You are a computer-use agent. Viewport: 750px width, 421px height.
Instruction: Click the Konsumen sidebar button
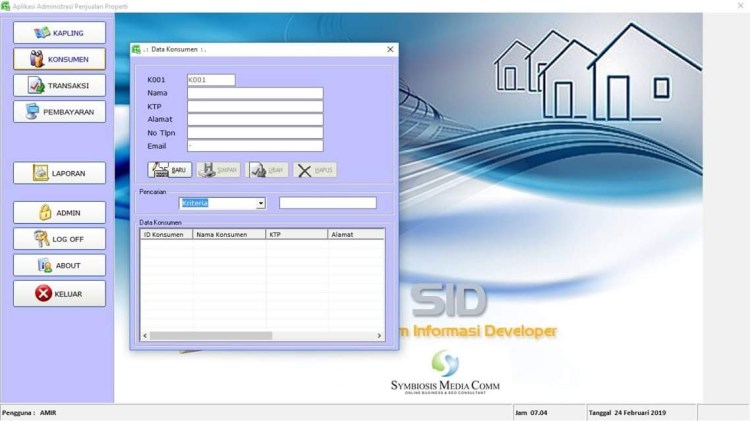pos(59,59)
